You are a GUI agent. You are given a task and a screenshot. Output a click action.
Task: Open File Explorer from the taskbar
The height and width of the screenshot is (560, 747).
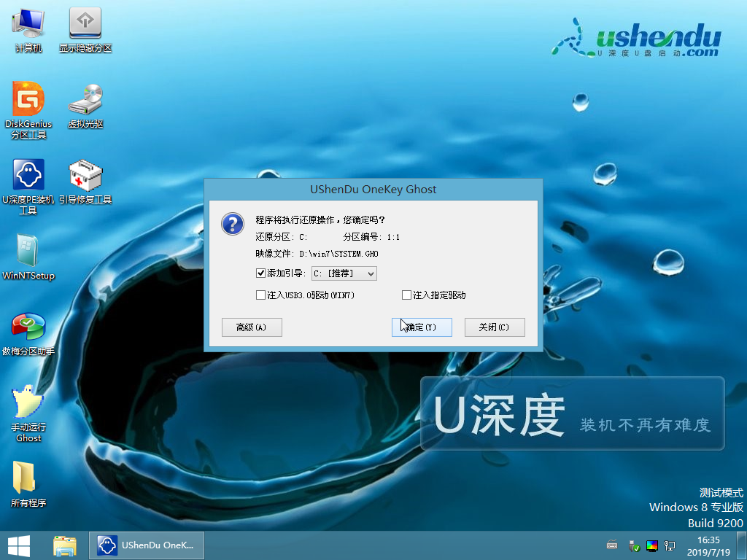coord(64,545)
